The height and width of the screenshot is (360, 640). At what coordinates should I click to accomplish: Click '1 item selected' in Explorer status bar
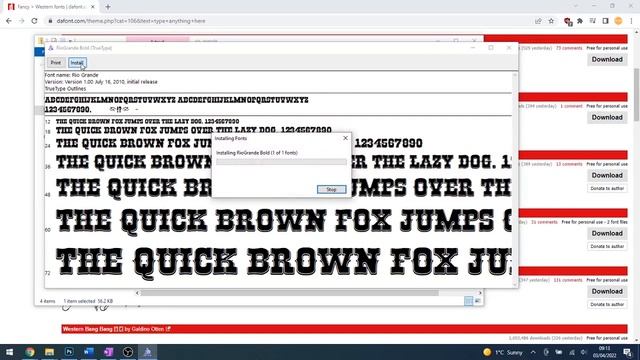(x=80, y=301)
